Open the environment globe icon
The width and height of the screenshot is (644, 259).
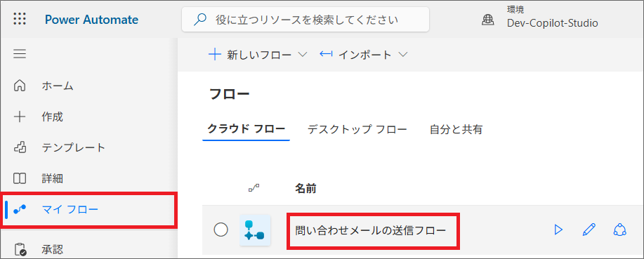tap(487, 19)
